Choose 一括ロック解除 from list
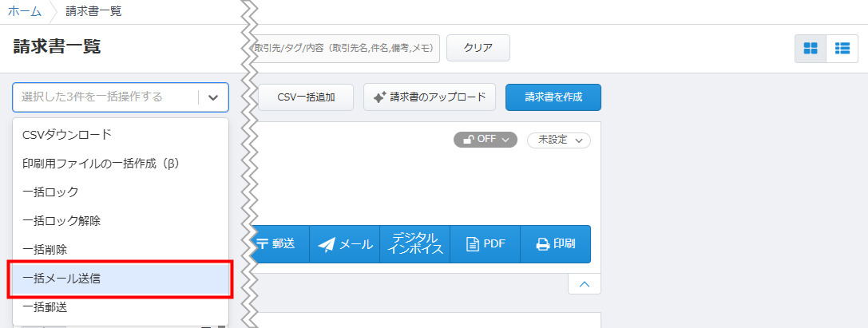This screenshot has height=328, width=868. (61, 220)
